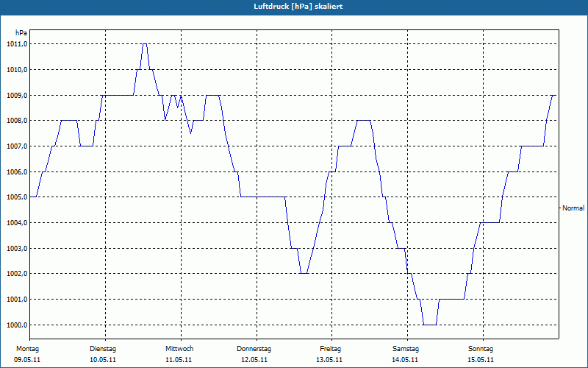
Task: Click the 1001,0 y-axis value
Action: point(17,300)
